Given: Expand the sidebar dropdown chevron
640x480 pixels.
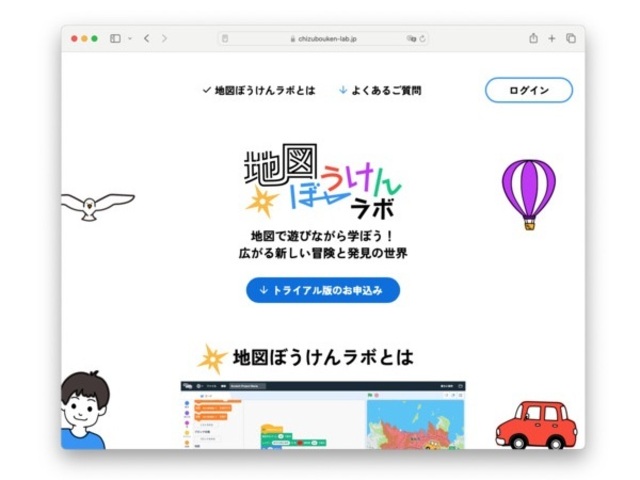Looking at the screenshot, I should click(130, 38).
